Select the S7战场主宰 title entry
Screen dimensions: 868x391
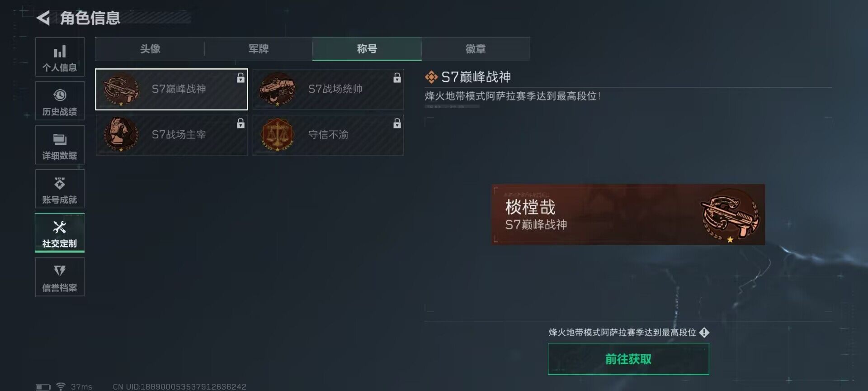pos(172,135)
